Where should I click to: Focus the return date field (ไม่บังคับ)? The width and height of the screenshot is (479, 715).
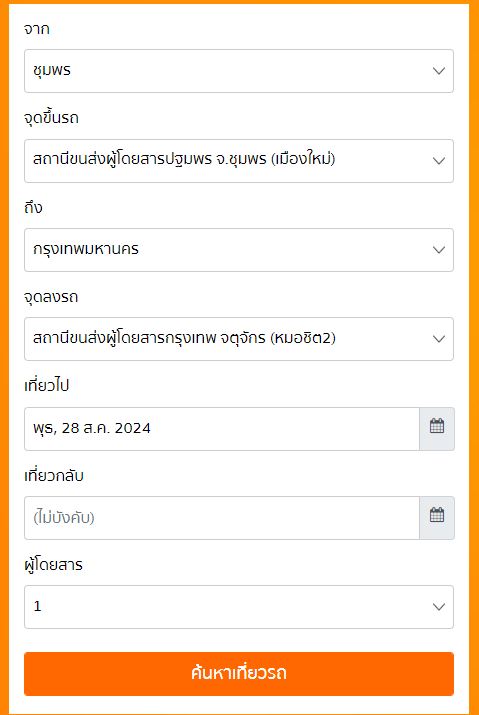(222, 518)
